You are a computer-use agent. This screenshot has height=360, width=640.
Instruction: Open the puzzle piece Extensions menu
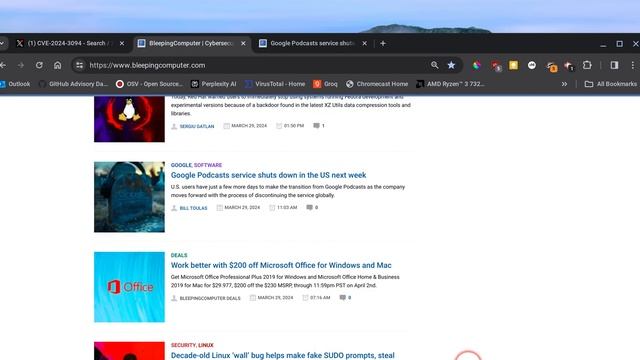(x=587, y=65)
